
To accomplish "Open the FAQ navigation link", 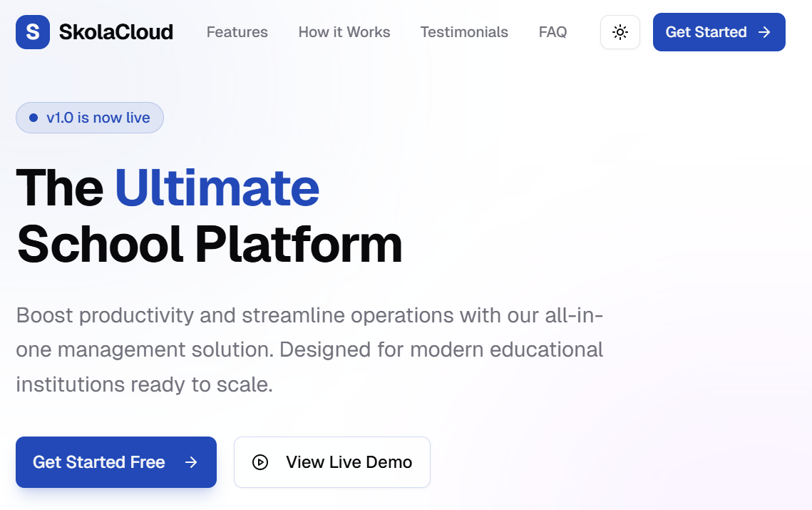I will 553,32.
